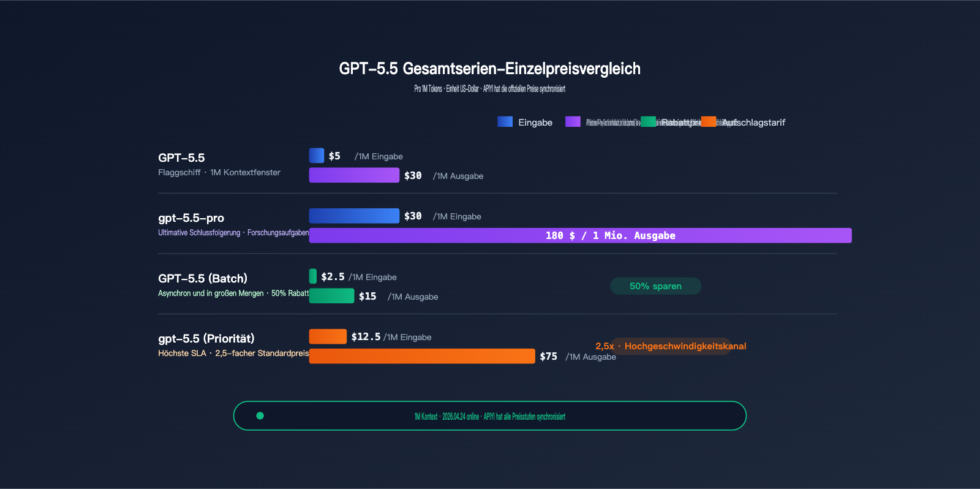The image size is (980, 489).
Task: Click the purple legend swatch
Action: (573, 121)
